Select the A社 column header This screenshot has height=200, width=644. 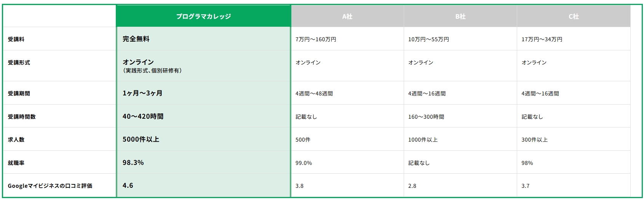[x=347, y=16]
